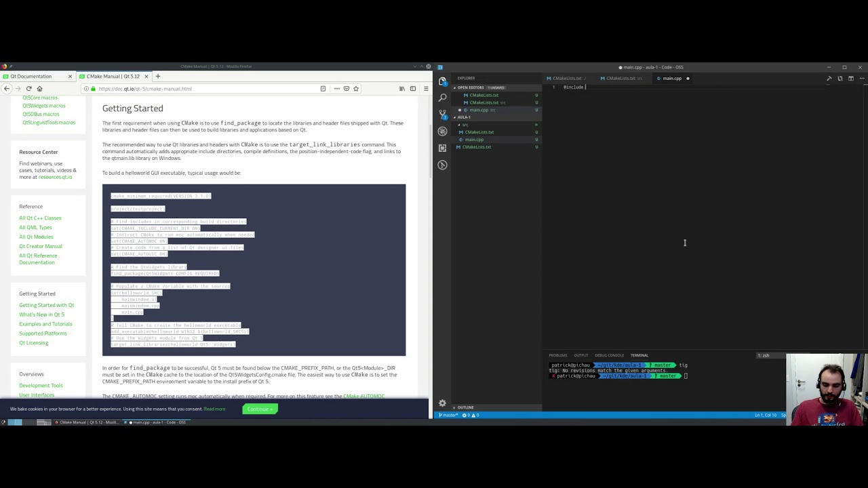Go back with the Firefox back arrow
The height and width of the screenshot is (488, 868).
(x=7, y=89)
